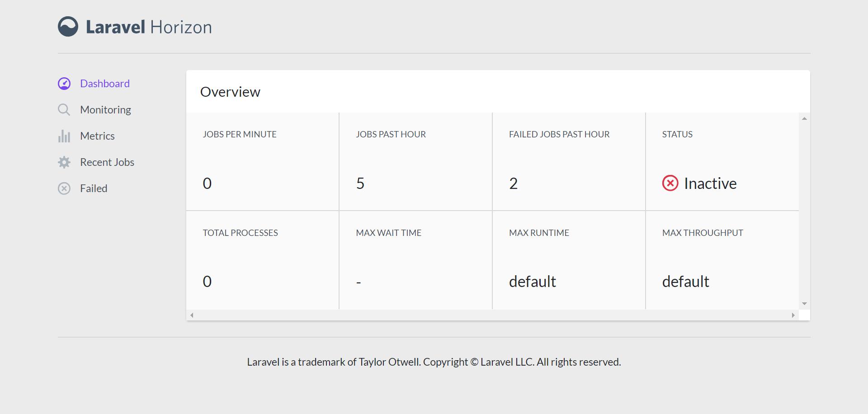
Task: Click the jobs per minute value 0
Action: [207, 183]
